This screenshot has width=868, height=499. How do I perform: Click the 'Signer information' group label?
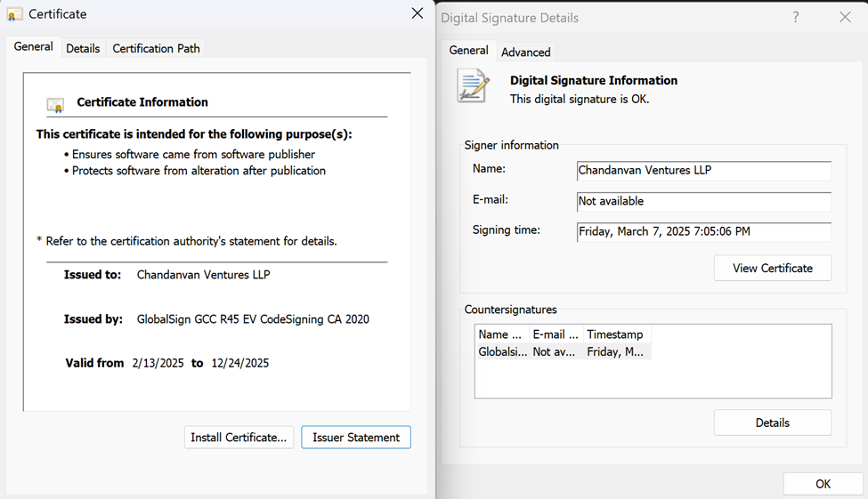[512, 146]
